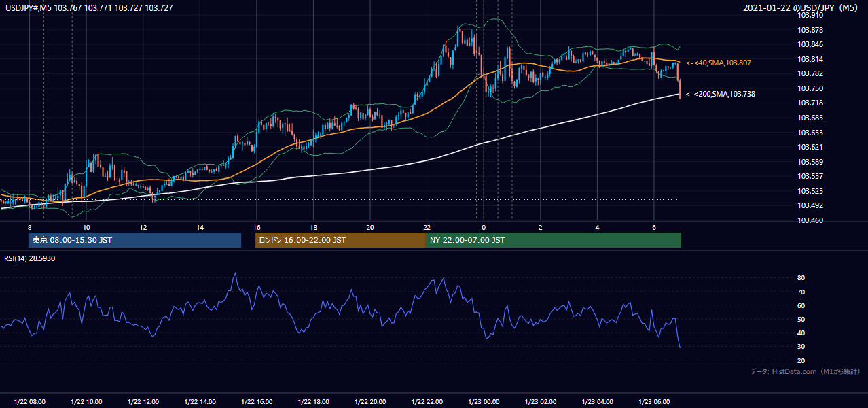Click hour label 18 under the price chart
Image resolution: width=868 pixels, height=408 pixels.
[x=313, y=226]
